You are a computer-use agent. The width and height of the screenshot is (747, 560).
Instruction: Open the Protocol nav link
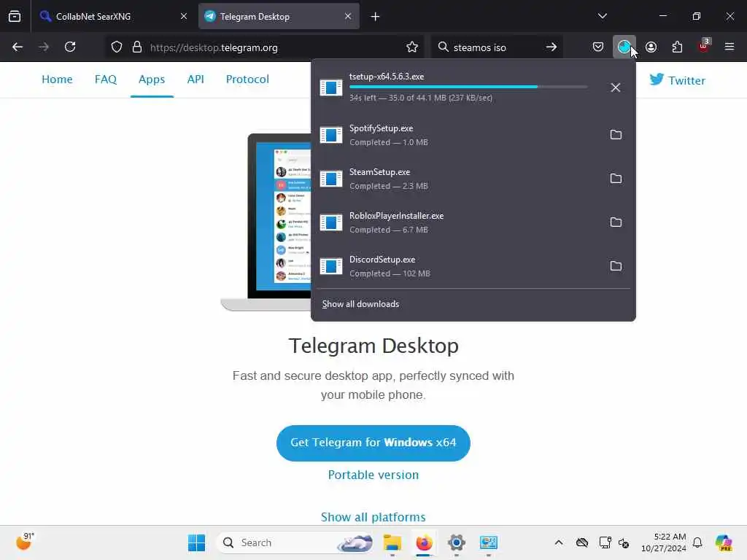(247, 79)
